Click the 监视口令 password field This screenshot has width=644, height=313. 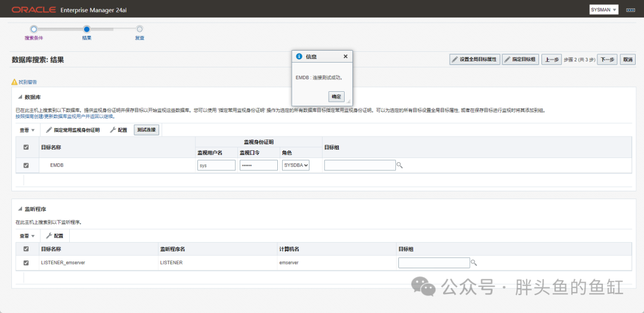259,165
